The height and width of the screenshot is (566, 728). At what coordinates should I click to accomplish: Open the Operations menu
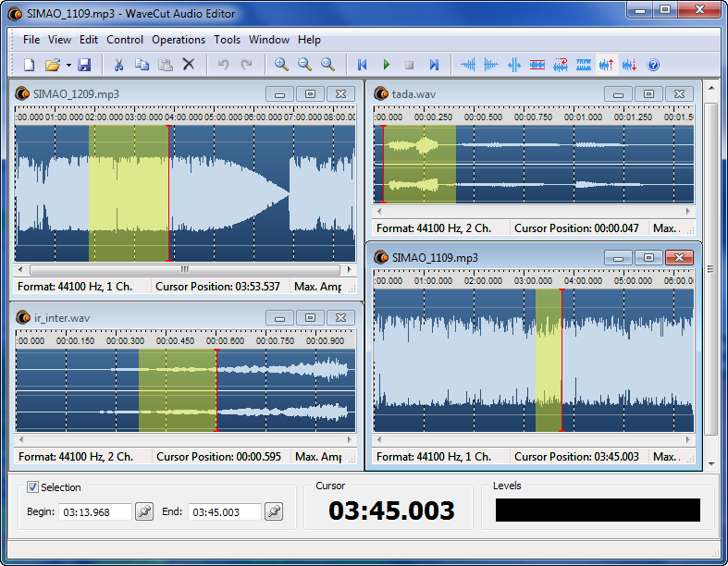coord(179,40)
